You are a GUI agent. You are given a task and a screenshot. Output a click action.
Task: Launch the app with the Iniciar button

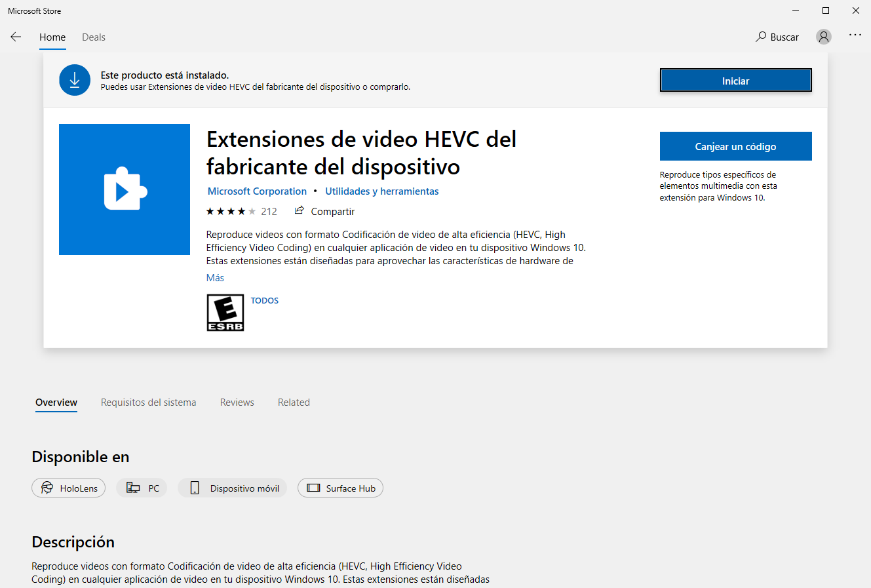735,80
